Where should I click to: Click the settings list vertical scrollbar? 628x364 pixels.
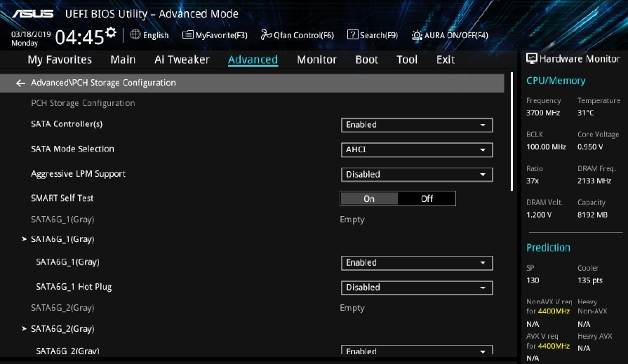pos(512,132)
